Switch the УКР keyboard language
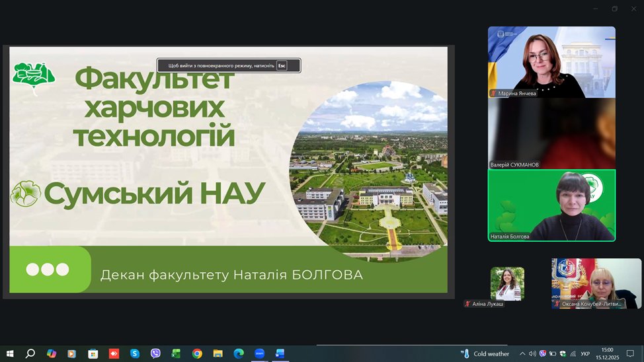 tap(585, 353)
